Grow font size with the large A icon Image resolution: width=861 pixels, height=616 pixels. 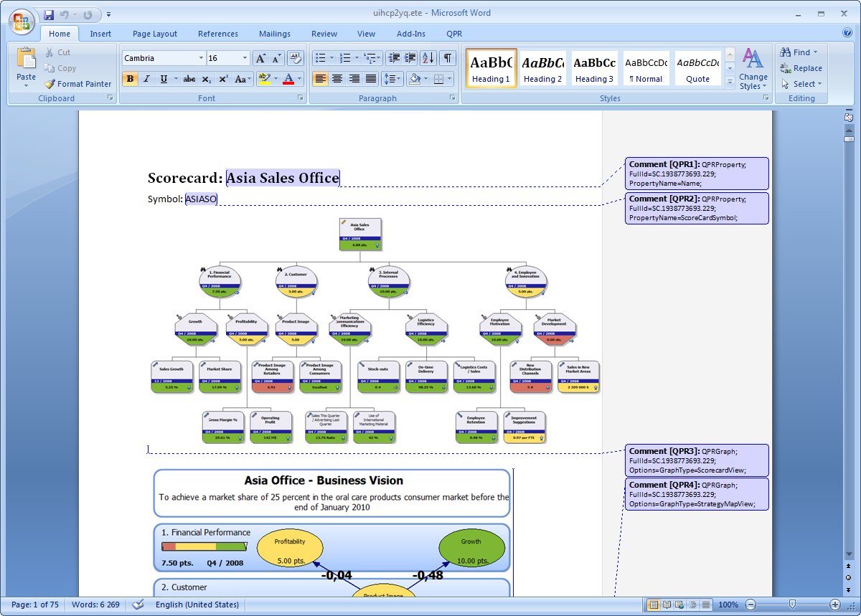pos(260,58)
